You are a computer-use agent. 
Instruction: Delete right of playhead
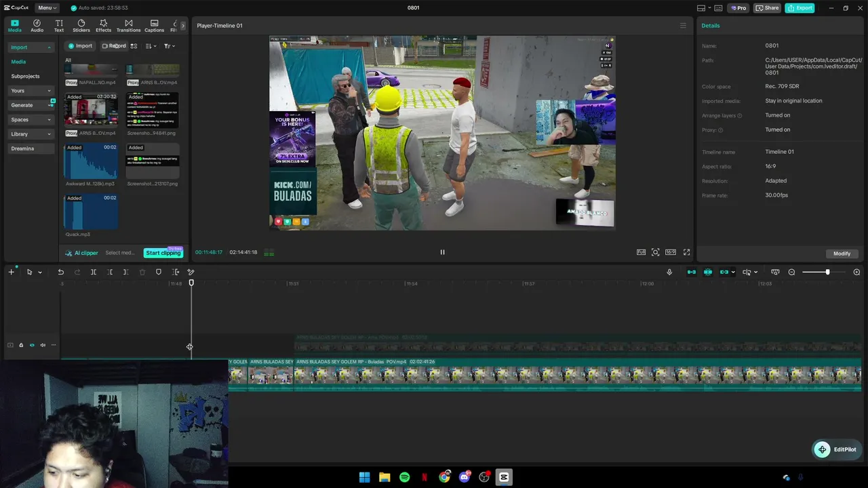click(x=125, y=272)
